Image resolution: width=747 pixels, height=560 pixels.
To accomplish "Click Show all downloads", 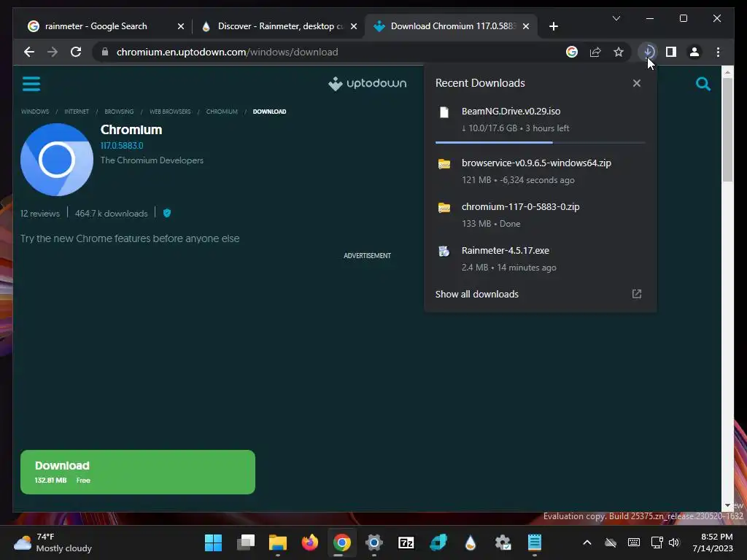I will [x=477, y=295].
